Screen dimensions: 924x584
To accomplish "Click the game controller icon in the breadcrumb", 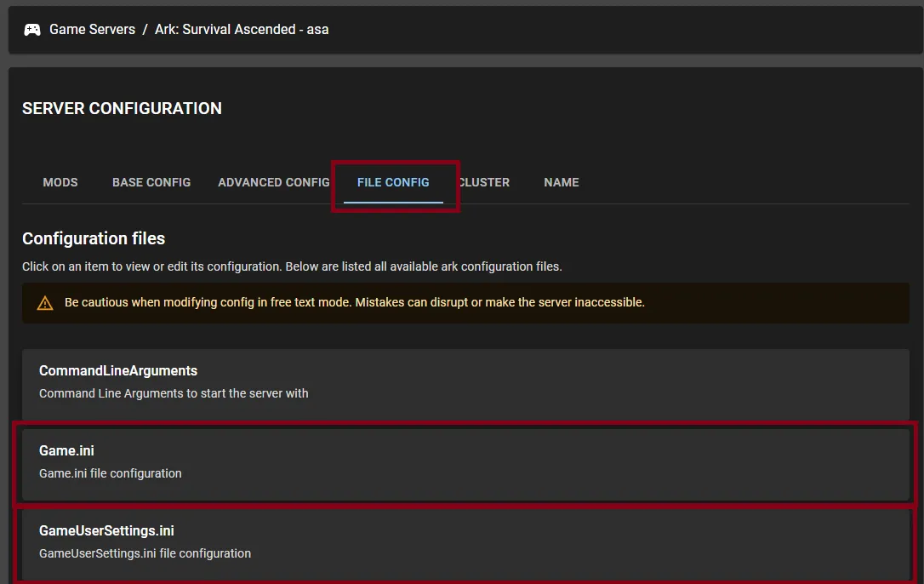I will pos(31,28).
